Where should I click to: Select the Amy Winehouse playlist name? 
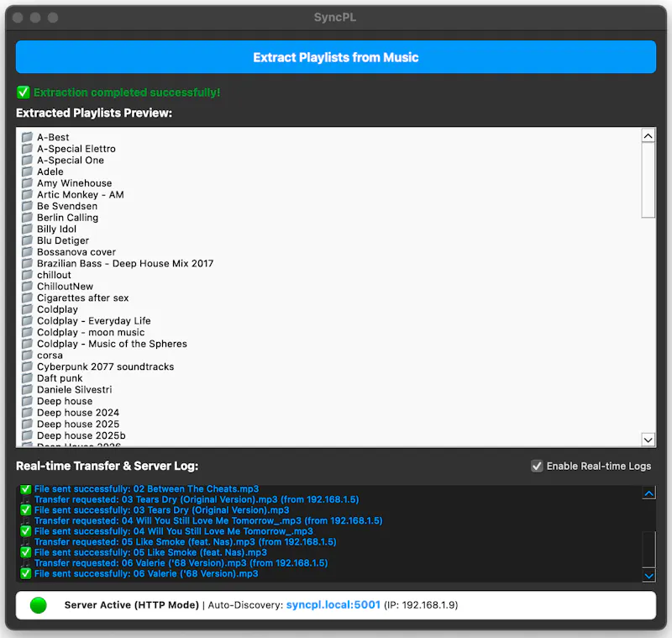coord(75,182)
